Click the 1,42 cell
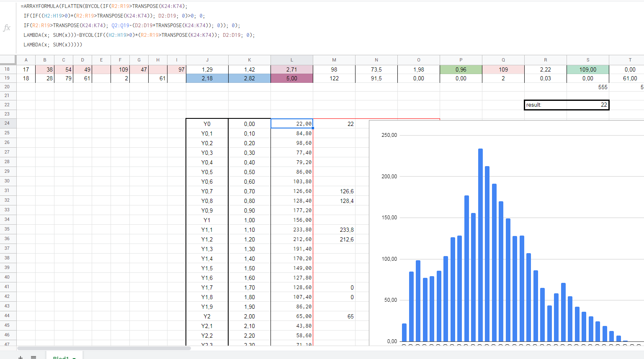Viewport: 644px width, 359px height. click(250, 69)
